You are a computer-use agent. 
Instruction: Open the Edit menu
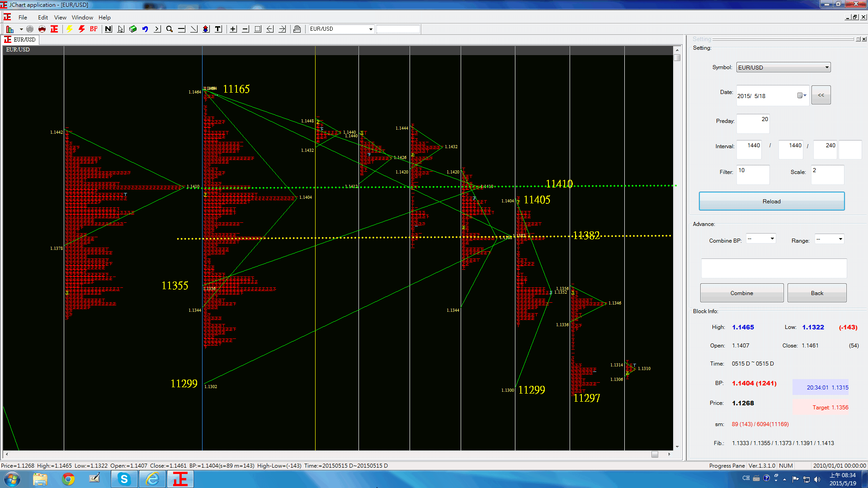[43, 18]
